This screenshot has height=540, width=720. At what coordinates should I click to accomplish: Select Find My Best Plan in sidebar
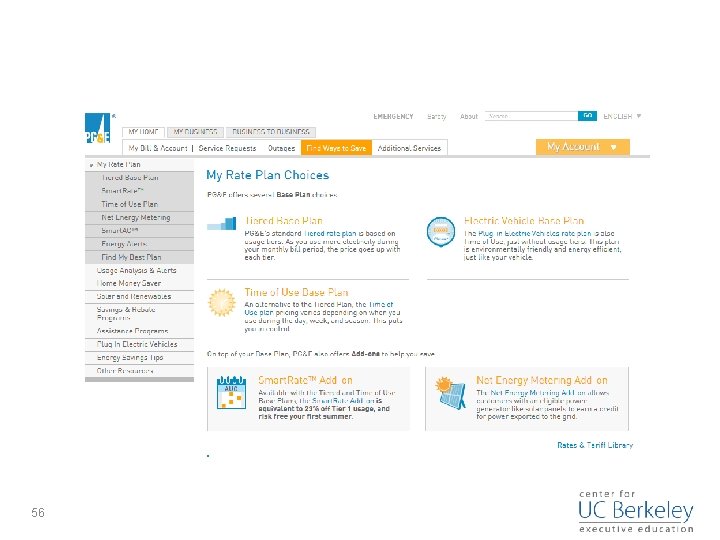coord(140,257)
